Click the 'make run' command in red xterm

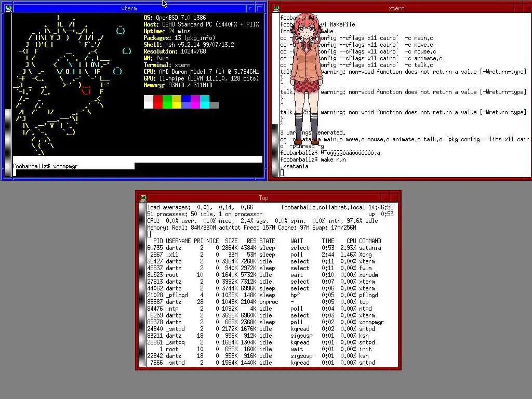[333, 159]
